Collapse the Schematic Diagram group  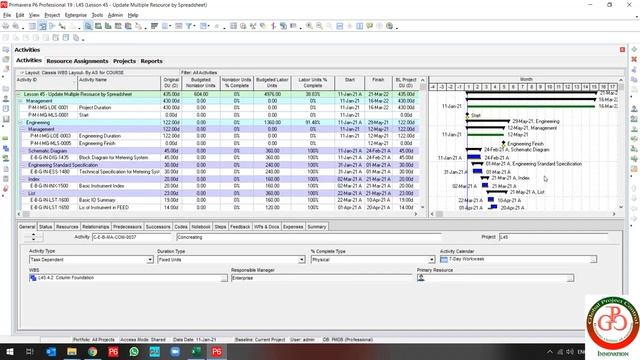point(23,151)
